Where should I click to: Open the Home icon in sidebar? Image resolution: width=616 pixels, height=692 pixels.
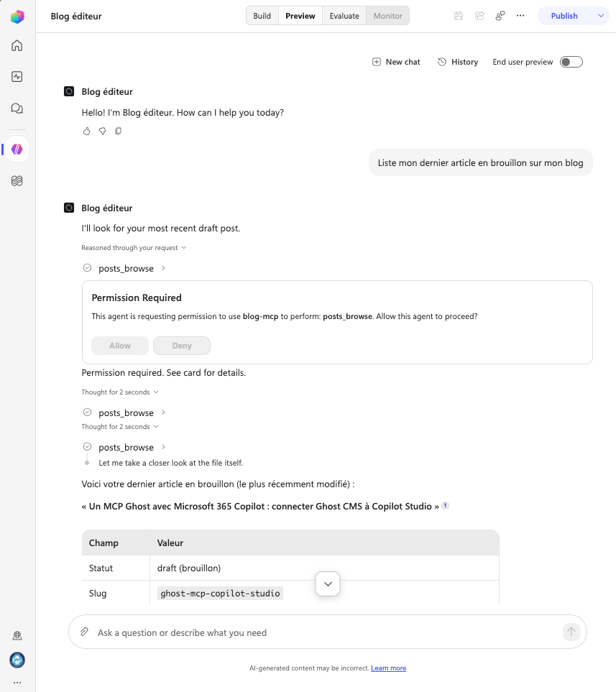click(x=17, y=45)
